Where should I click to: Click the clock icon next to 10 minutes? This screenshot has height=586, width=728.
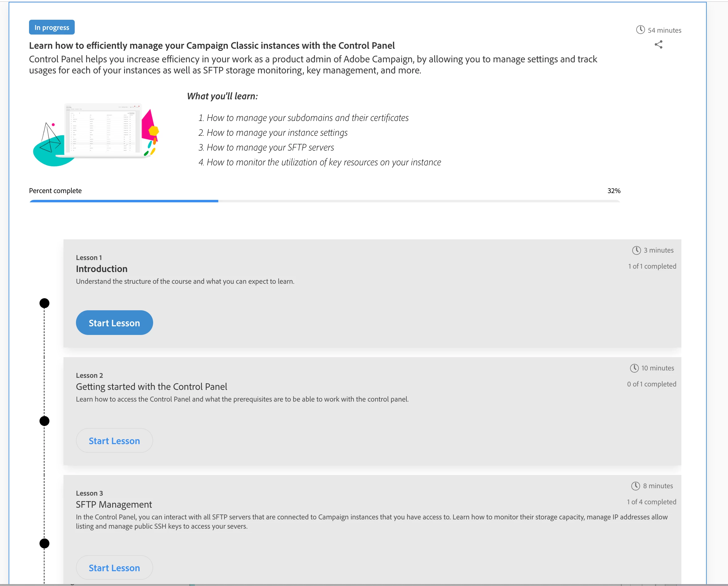634,368
